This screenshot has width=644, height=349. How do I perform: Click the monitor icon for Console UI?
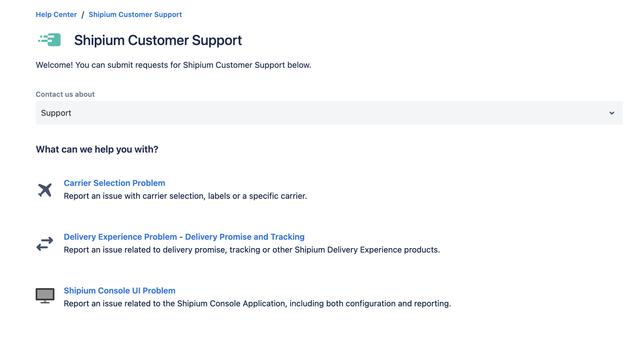(45, 296)
